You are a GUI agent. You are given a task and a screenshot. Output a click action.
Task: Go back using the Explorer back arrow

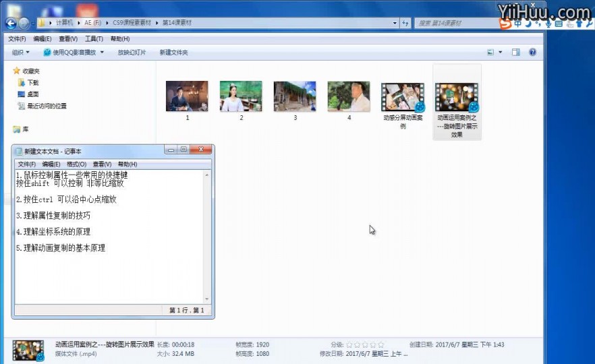[11, 24]
